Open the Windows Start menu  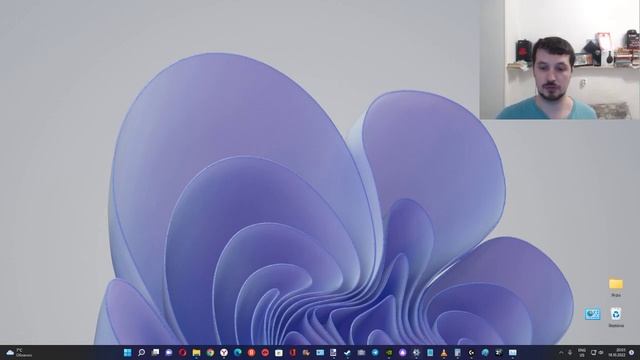(x=127, y=353)
